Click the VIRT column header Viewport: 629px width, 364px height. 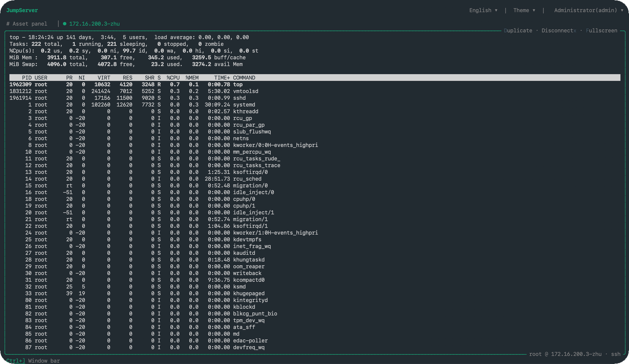[104, 78]
